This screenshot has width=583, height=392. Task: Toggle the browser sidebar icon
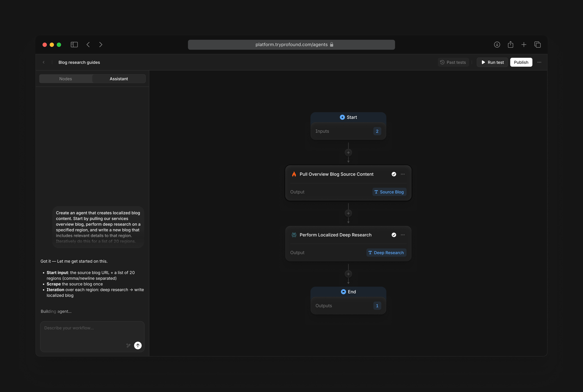(x=74, y=45)
